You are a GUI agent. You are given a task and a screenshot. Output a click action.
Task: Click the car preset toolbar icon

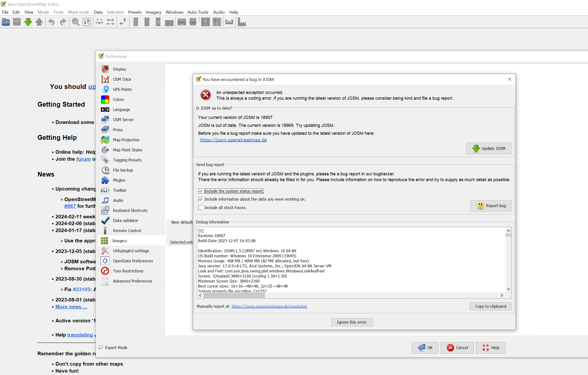pyautogui.click(x=182, y=22)
